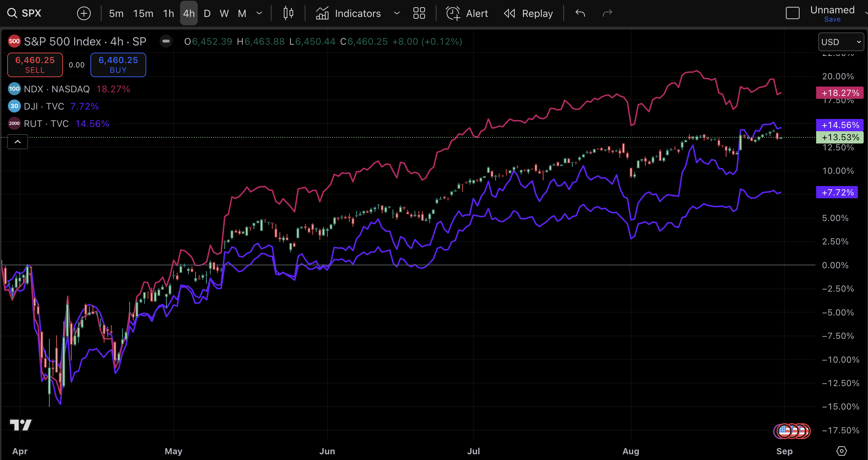Viewport: 868px width, 460px height.
Task: Click the Aug label on time axis
Action: click(631, 451)
